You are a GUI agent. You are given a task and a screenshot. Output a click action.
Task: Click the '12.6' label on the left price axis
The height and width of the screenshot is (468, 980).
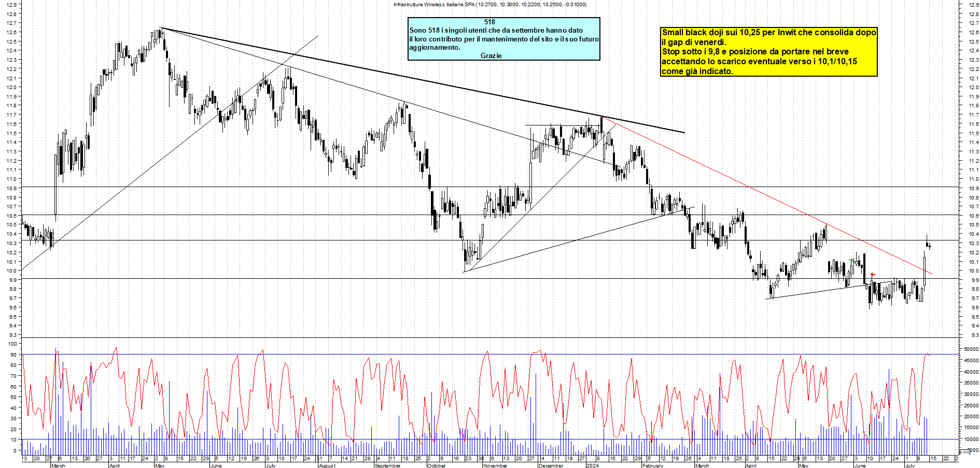pos(11,32)
